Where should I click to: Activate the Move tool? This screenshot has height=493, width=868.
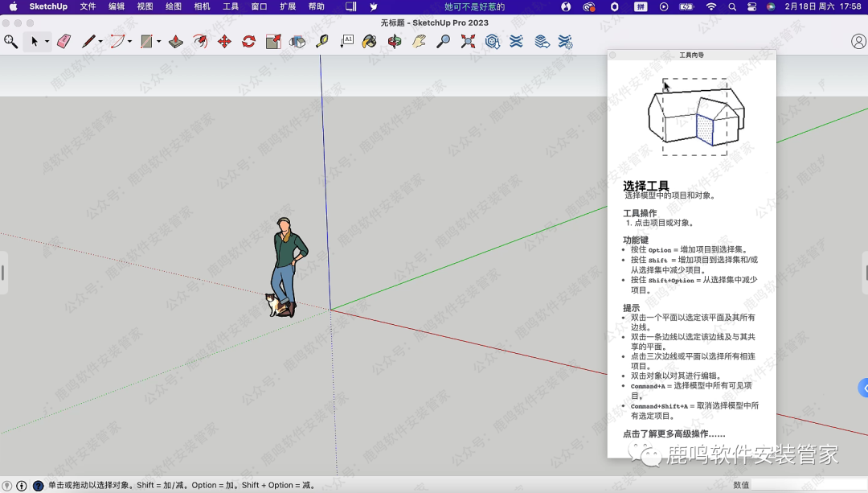[x=224, y=41]
